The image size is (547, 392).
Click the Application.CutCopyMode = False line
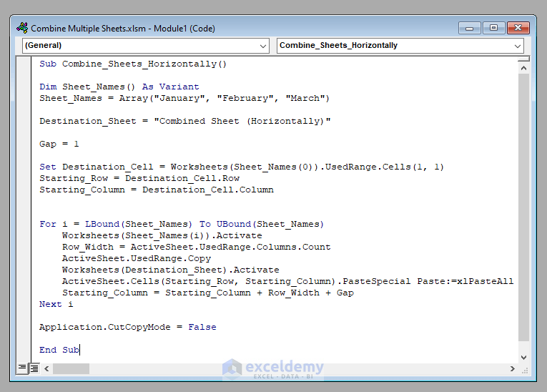tap(128, 327)
